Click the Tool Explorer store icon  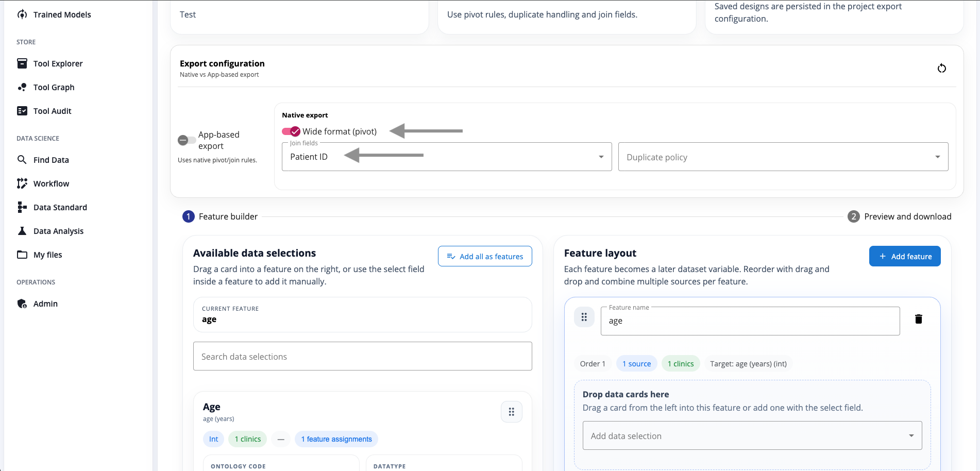tap(22, 63)
